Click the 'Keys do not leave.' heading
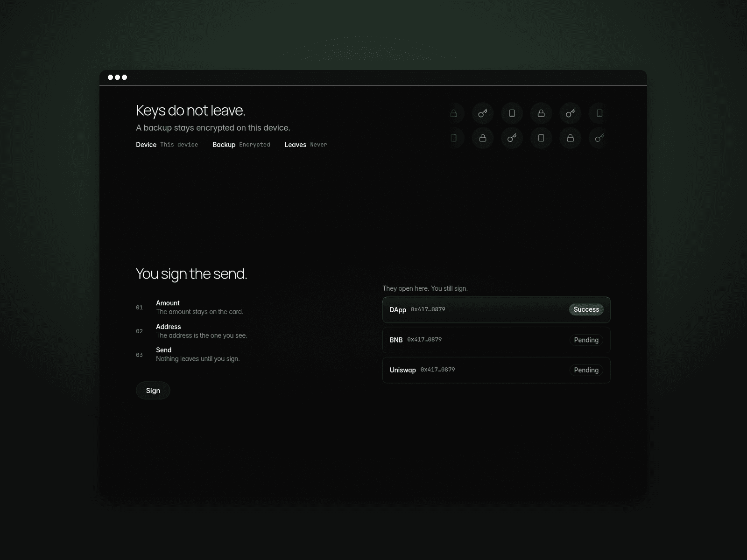This screenshot has width=747, height=560. (x=190, y=111)
